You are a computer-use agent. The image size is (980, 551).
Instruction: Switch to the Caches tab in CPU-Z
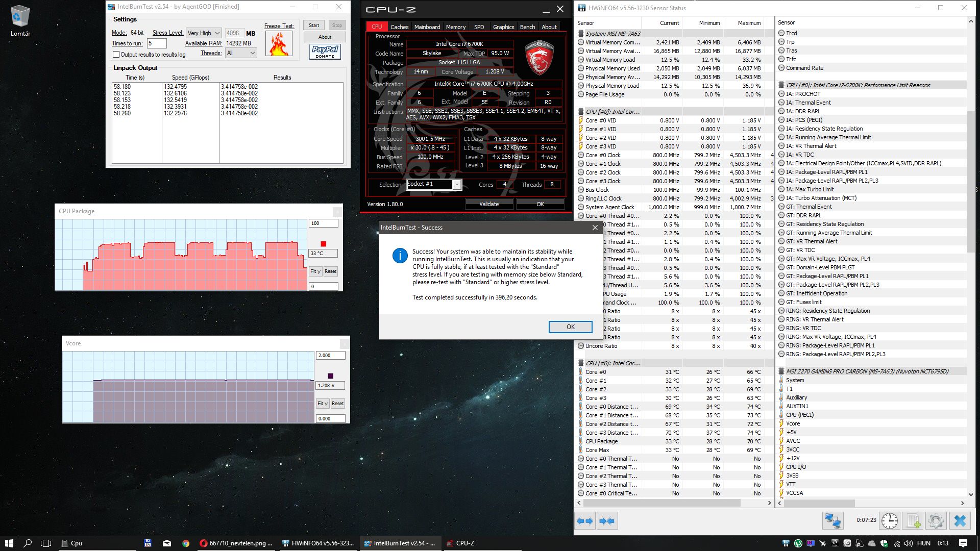click(399, 27)
